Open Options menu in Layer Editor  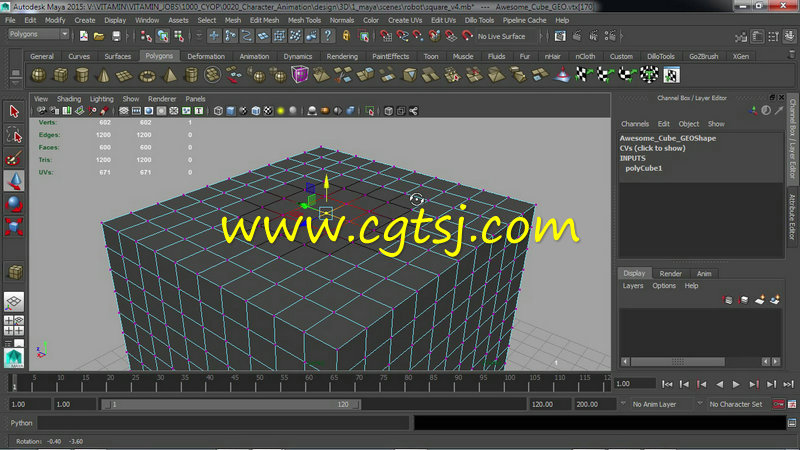[x=664, y=286]
